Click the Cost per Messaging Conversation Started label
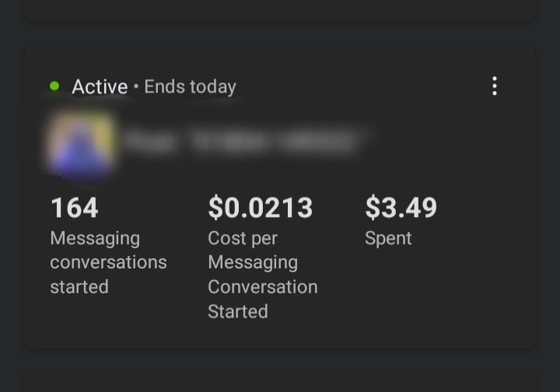This screenshot has height=392, width=560. [262, 275]
